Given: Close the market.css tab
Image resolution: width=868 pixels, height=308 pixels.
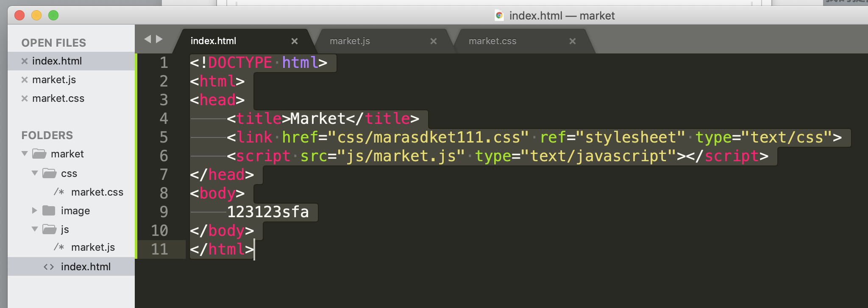Looking at the screenshot, I should 573,41.
